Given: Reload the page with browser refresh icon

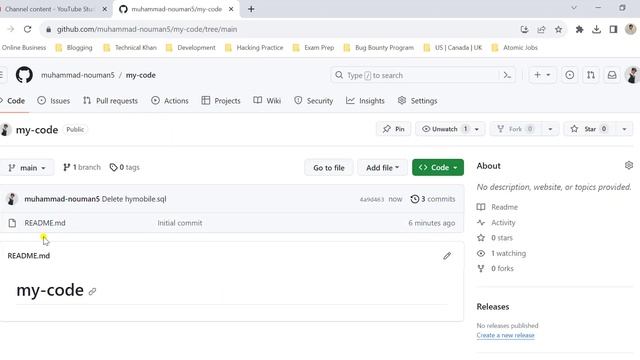Looking at the screenshot, I should click(27, 29).
